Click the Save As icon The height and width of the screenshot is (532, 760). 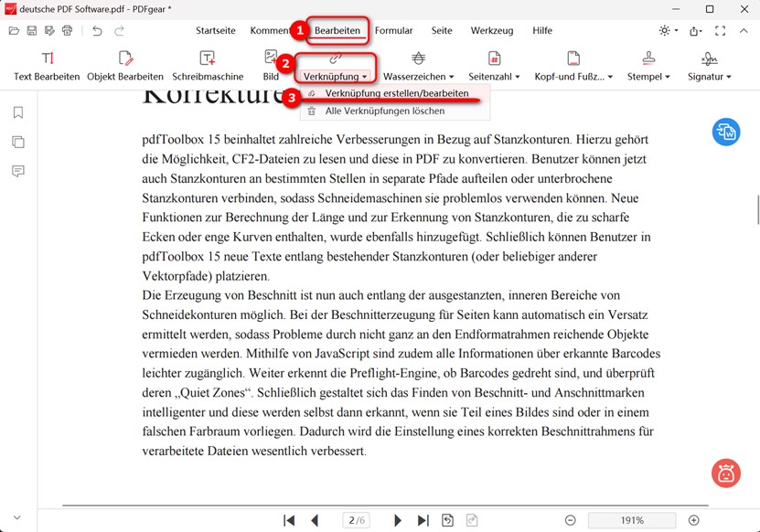point(49,31)
